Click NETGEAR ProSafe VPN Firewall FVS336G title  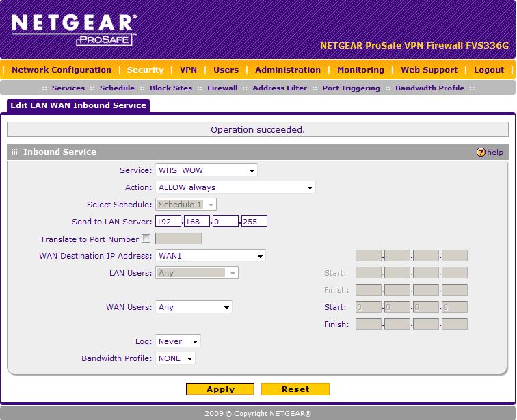(414, 46)
